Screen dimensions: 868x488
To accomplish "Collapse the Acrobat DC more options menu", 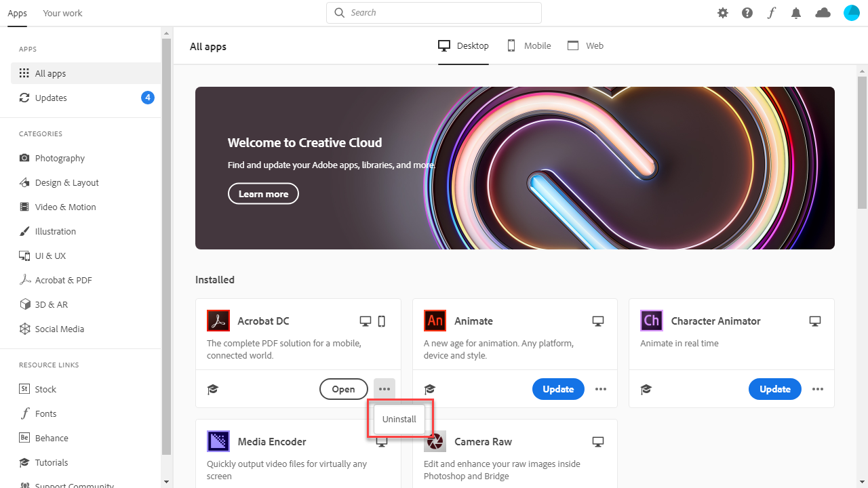I will 384,389.
